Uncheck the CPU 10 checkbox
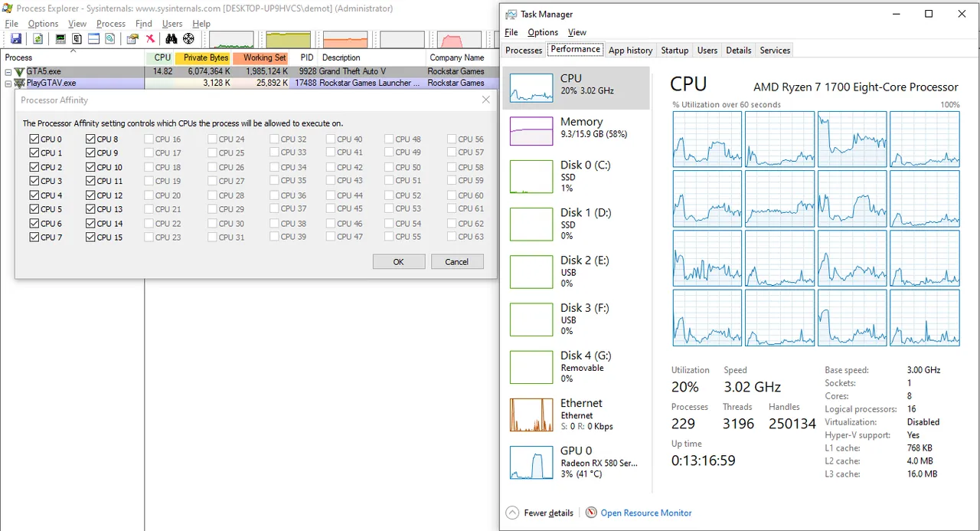980x531 pixels. pyautogui.click(x=90, y=167)
